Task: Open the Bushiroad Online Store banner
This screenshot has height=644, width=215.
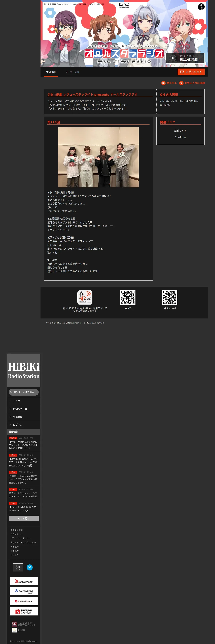Action: click(x=24, y=611)
